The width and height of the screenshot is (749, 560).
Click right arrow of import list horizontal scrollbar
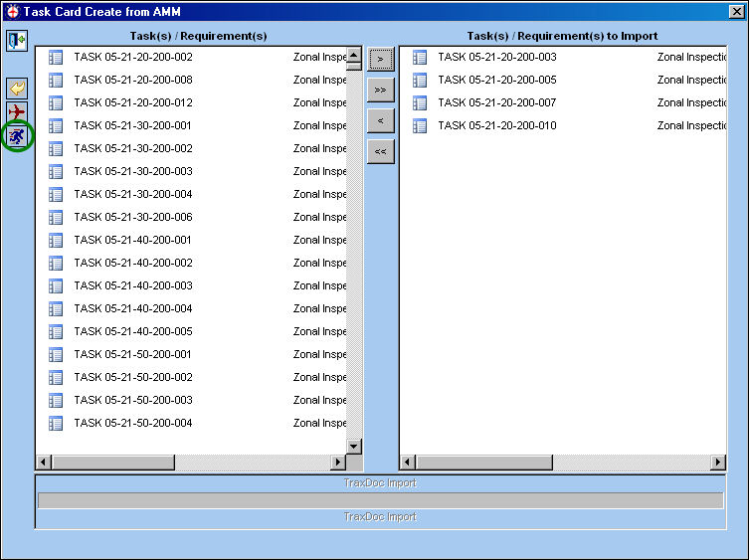[718, 463]
